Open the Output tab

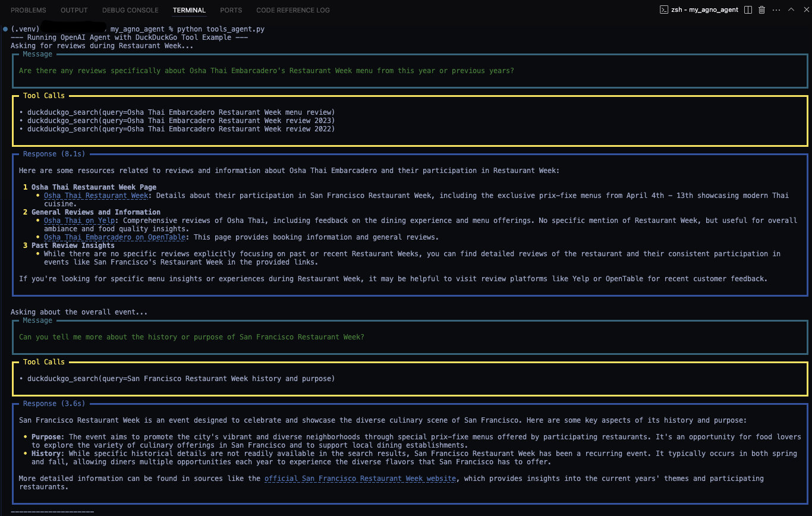[74, 10]
